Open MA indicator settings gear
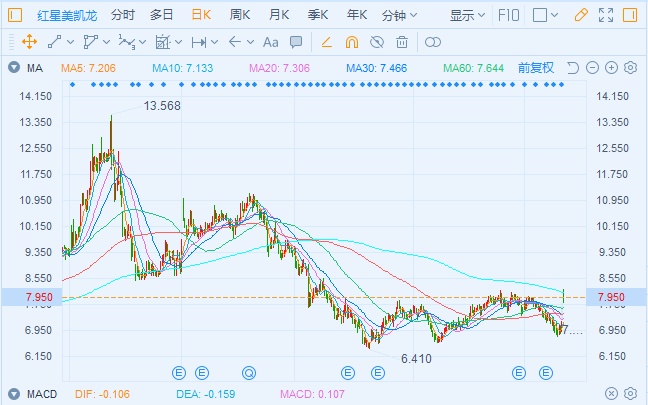The width and height of the screenshot is (648, 405). pos(630,68)
